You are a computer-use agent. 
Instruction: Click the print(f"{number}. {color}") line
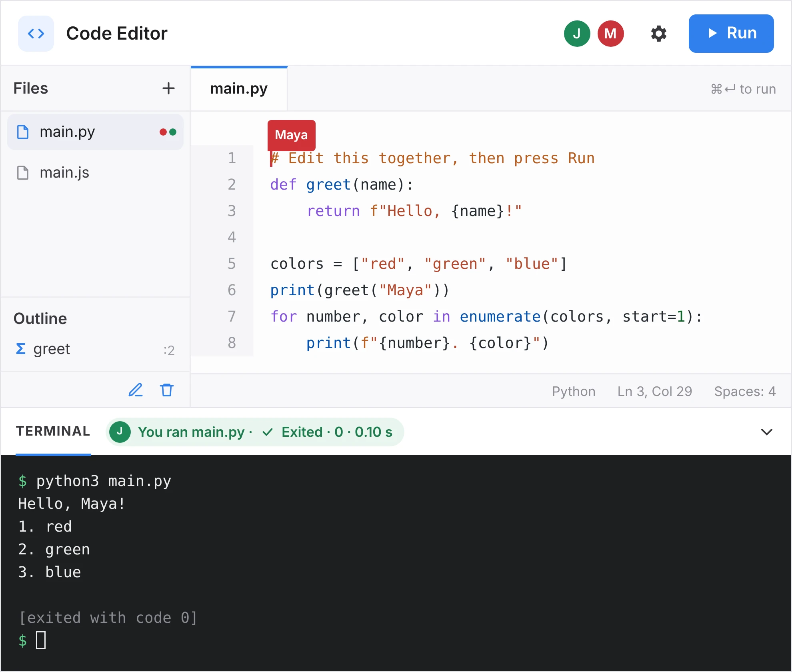(x=428, y=343)
